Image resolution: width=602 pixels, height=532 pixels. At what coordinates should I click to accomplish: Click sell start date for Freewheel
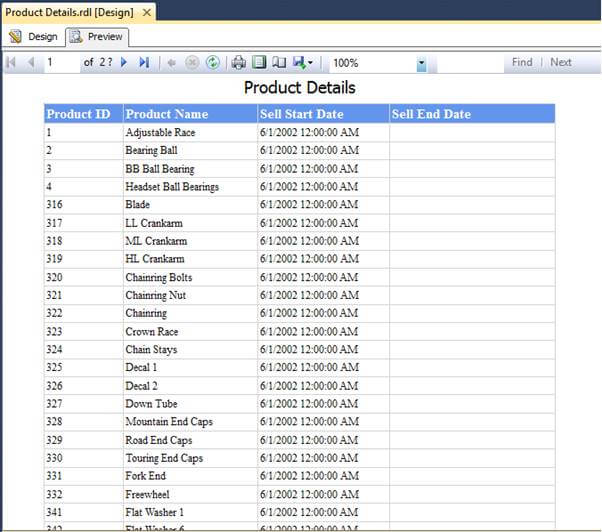[309, 494]
